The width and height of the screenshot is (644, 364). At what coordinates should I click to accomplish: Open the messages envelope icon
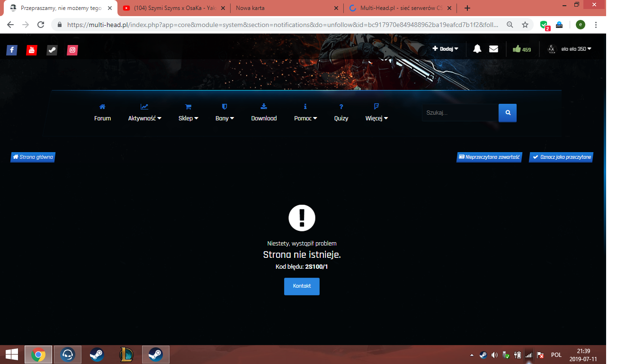click(493, 49)
